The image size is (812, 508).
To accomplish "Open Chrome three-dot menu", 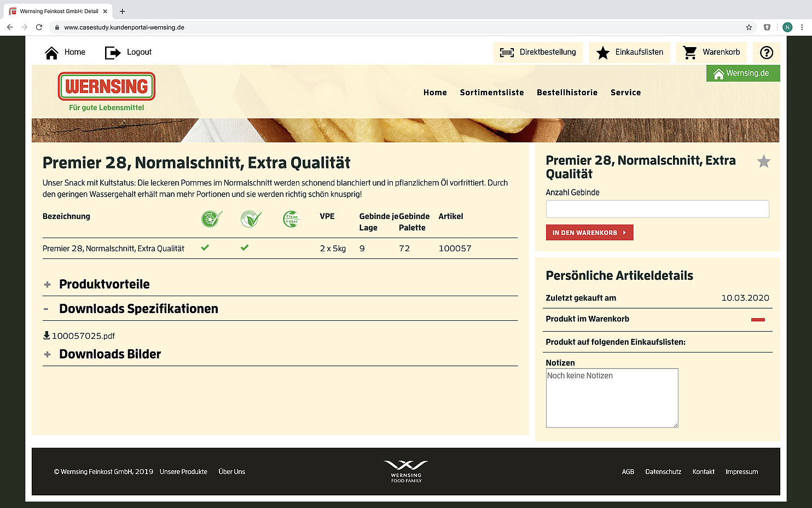I will click(802, 27).
